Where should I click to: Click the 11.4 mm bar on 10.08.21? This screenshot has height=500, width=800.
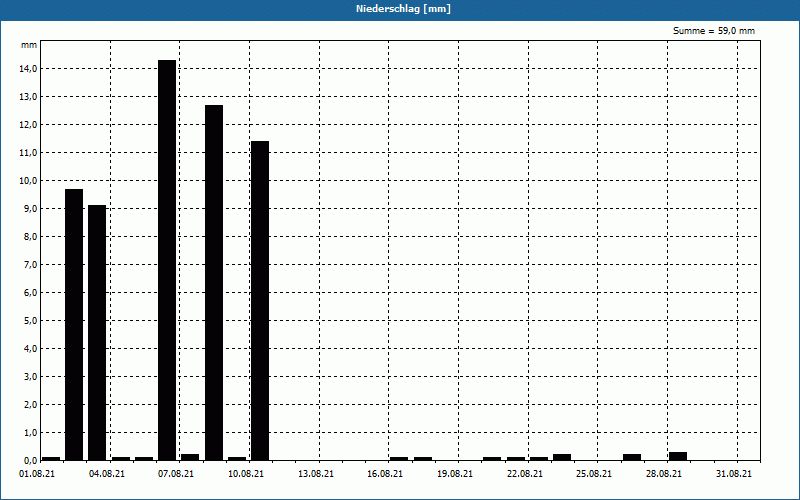(x=260, y=301)
